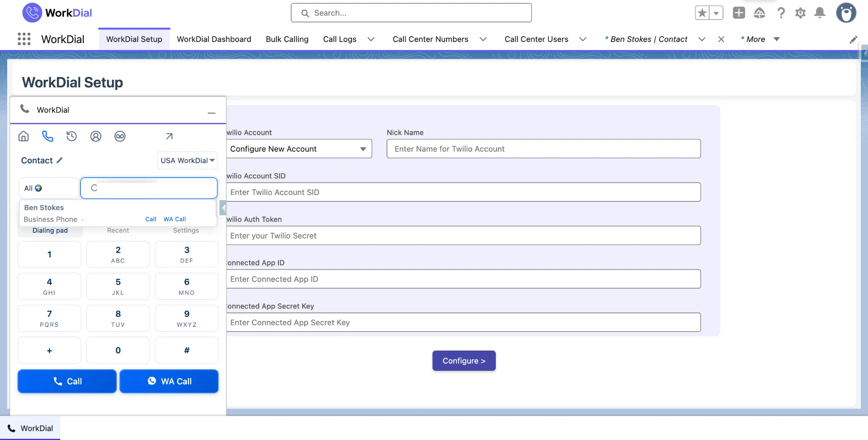Open Global Actions plus icon
This screenshot has height=440, width=868.
click(x=739, y=13)
